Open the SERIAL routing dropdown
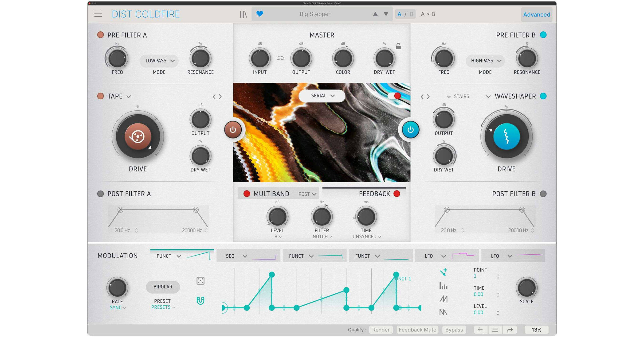This screenshot has width=644, height=338. pos(322,96)
